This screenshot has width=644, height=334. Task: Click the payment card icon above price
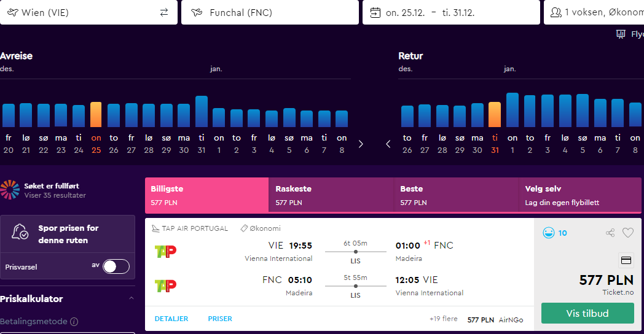[626, 260]
